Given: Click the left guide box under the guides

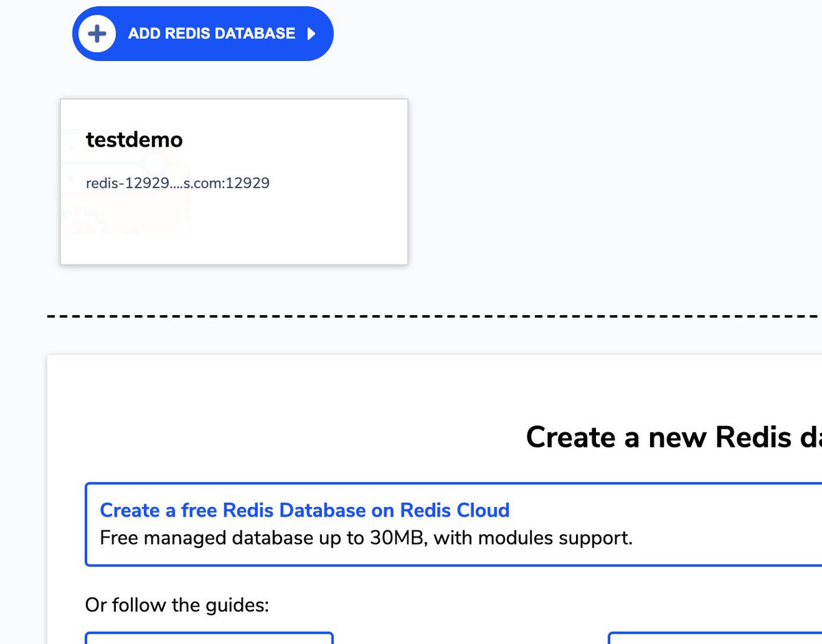Looking at the screenshot, I should click(209, 641).
